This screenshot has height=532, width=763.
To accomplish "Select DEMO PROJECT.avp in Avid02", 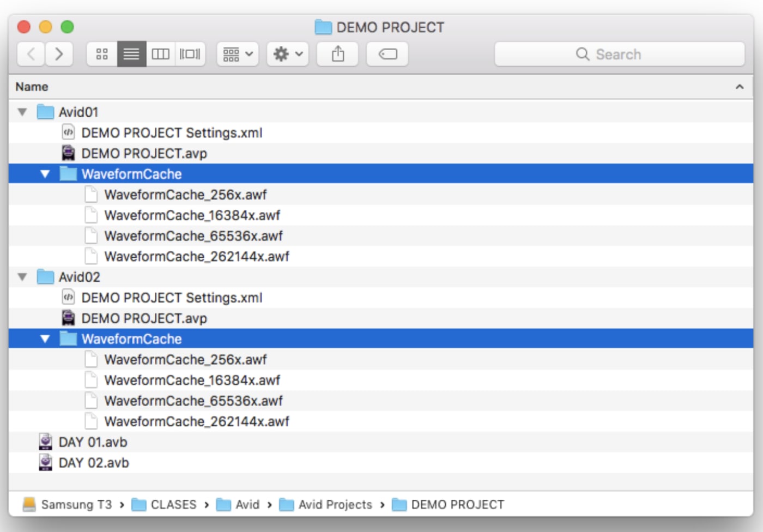I will (x=144, y=319).
